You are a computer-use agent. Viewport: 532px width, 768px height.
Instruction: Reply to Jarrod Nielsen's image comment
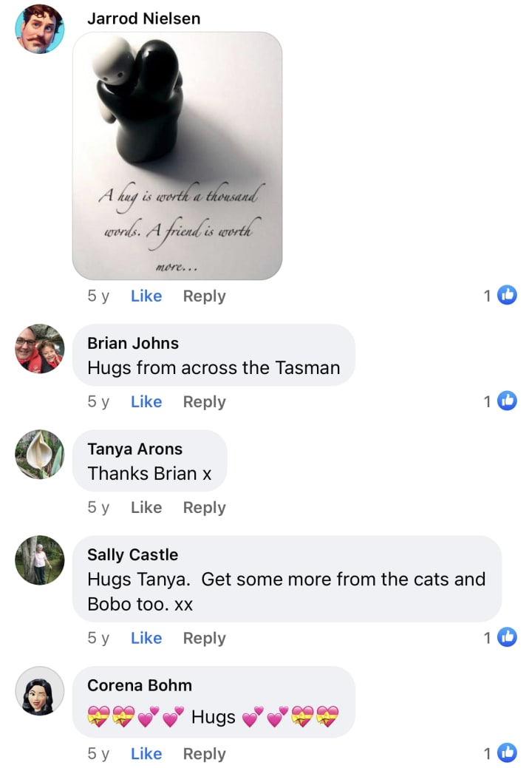[x=204, y=296]
